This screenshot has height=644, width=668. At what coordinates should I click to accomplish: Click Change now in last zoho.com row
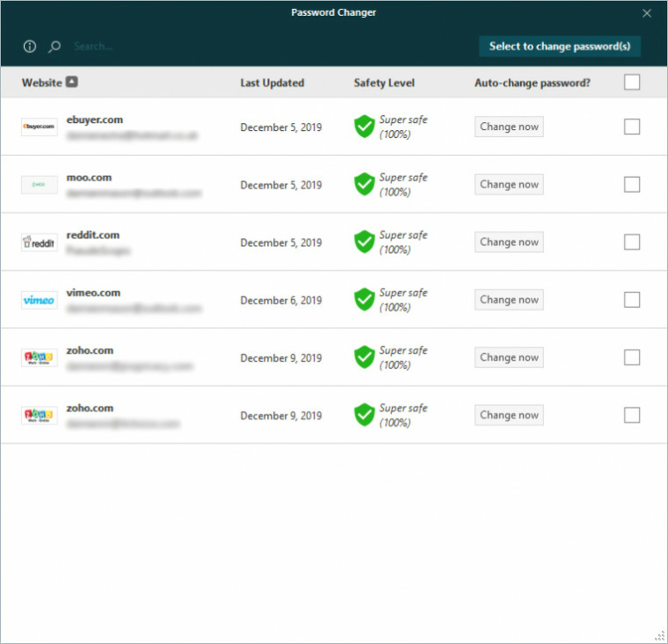pyautogui.click(x=509, y=415)
